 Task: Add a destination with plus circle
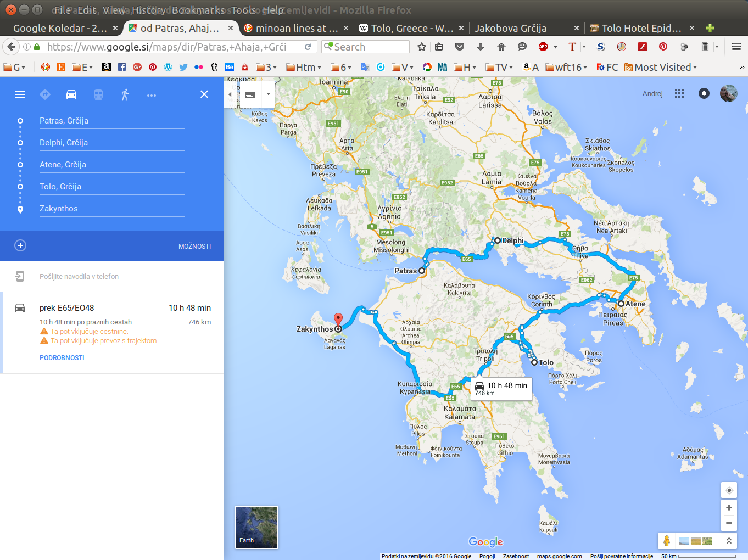[x=20, y=245]
